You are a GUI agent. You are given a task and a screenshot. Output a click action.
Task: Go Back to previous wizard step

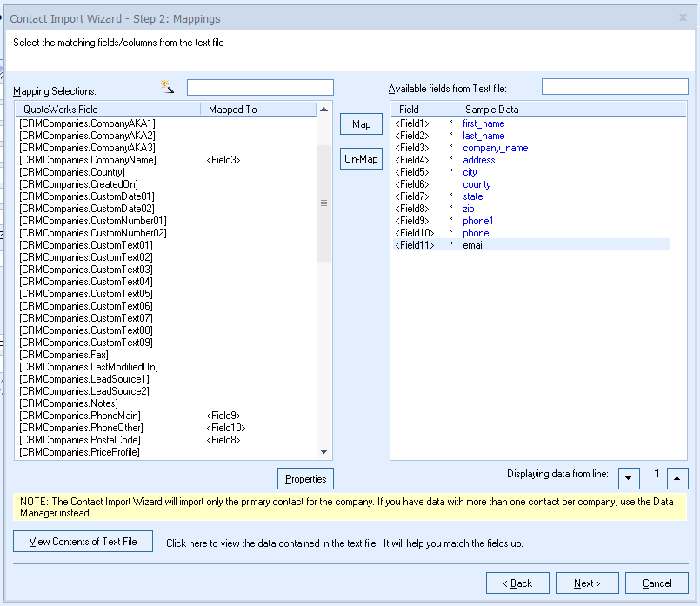pos(517,583)
